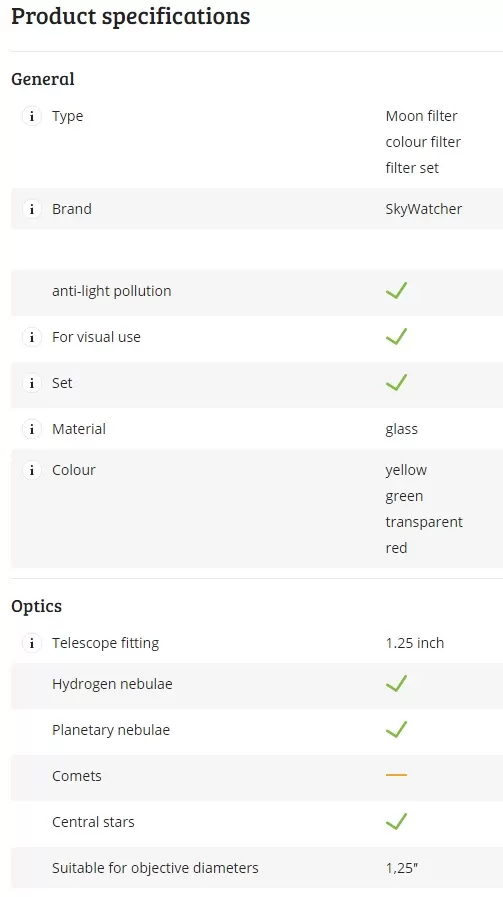Click the info icon for For visual use
This screenshot has width=503, height=897.
pos(32,337)
